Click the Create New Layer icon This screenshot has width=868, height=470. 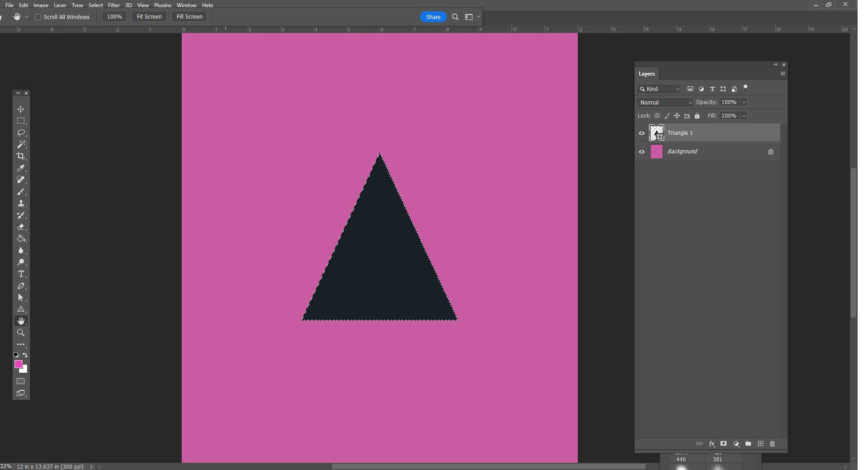[x=760, y=444]
